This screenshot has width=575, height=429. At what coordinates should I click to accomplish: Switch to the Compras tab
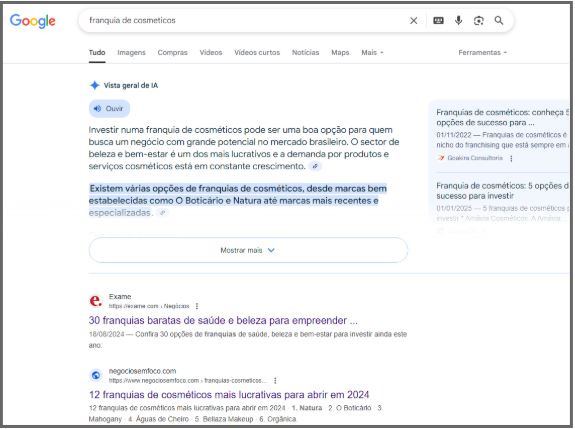click(172, 52)
